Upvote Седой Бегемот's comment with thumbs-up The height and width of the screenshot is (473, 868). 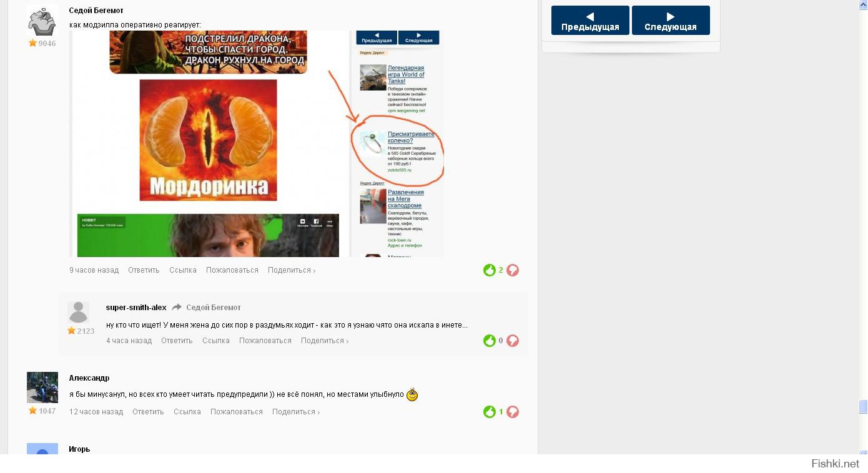[x=489, y=270]
